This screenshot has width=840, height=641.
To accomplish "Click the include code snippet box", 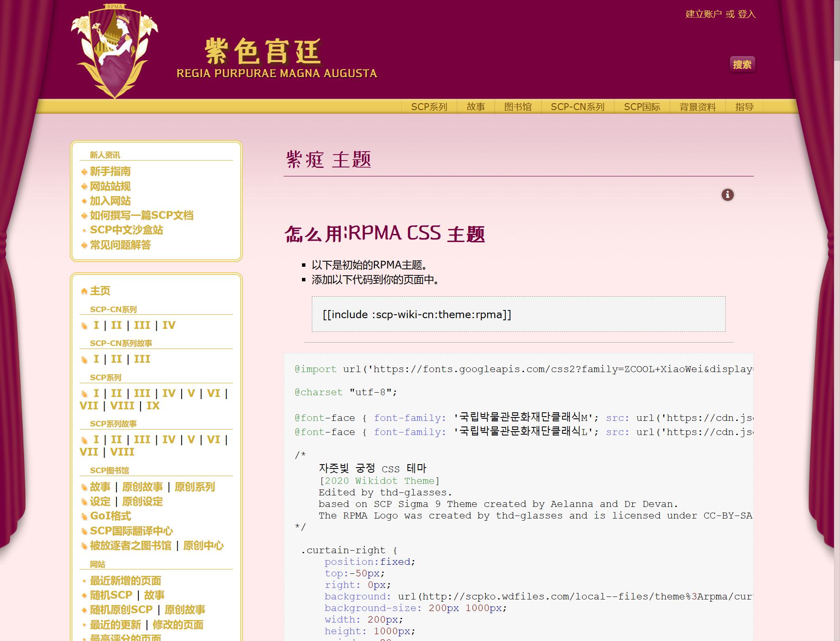I will (x=518, y=314).
